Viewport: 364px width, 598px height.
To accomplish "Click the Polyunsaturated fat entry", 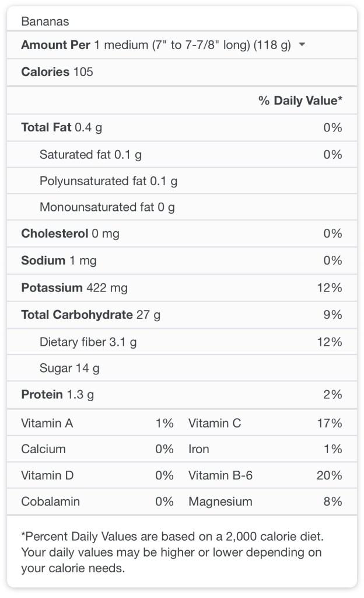I will click(108, 181).
